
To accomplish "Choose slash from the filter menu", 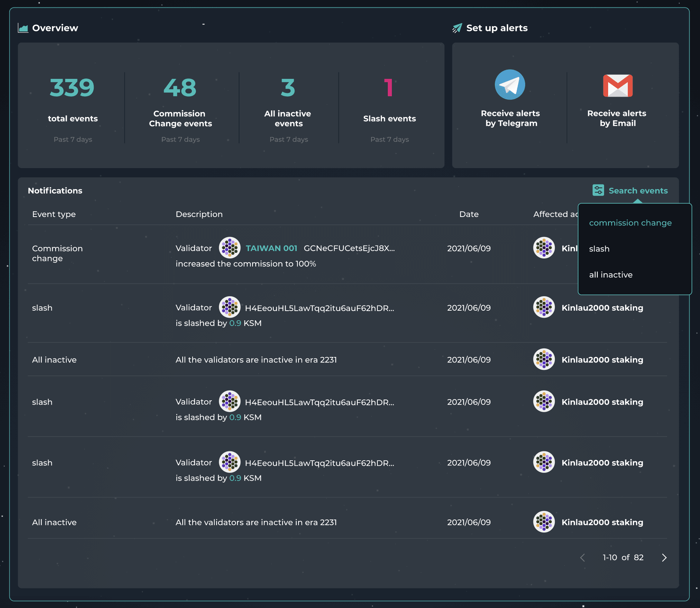I will coord(599,249).
